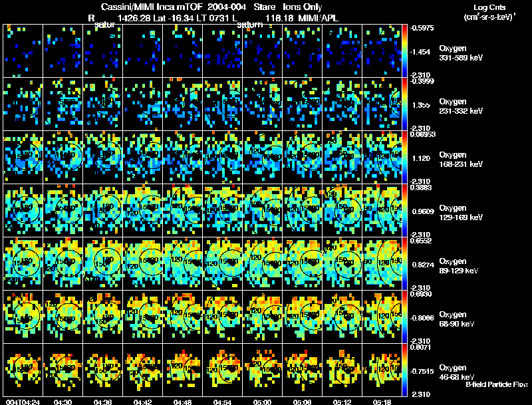The height and width of the screenshot is (405, 532).
Task: Click the colorbar value '0.3883'
Action: pos(421,188)
